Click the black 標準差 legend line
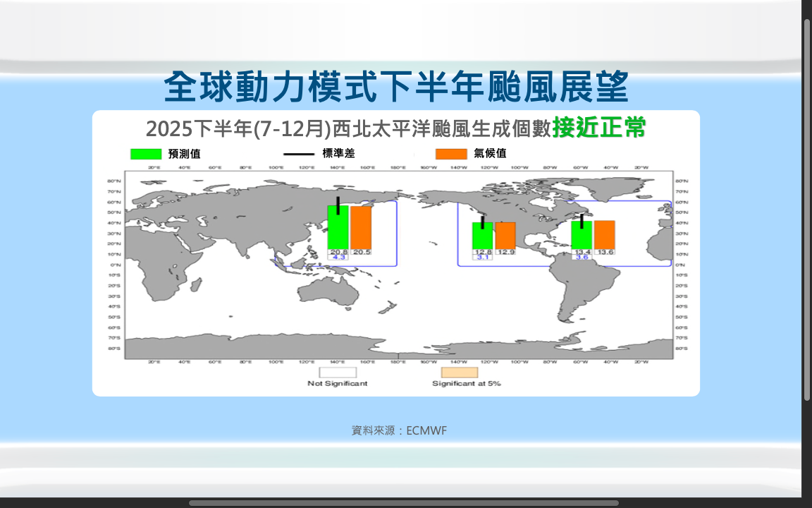Screen dimensions: 812x508 coord(299,154)
